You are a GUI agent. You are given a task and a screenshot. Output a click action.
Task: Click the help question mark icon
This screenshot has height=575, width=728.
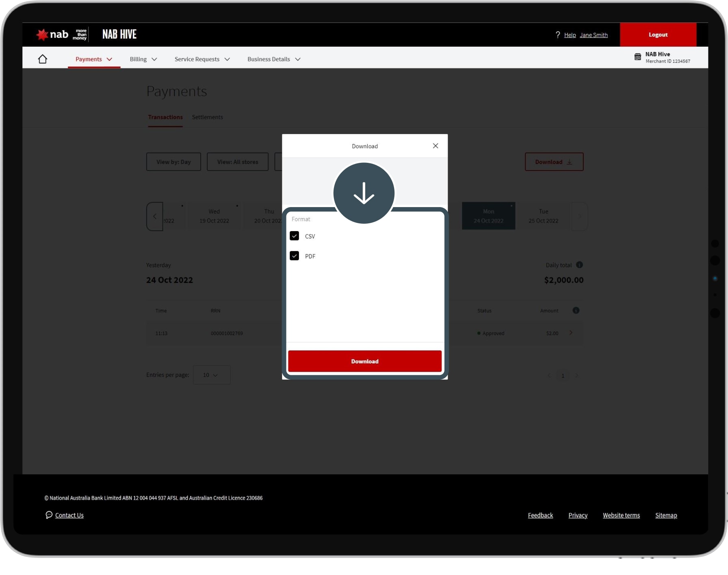558,35
